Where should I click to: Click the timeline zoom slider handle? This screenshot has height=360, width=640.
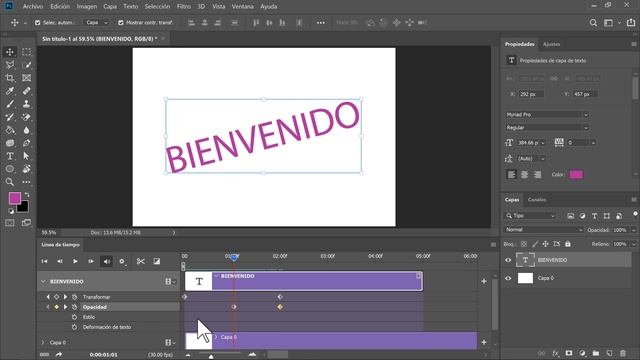point(211,356)
